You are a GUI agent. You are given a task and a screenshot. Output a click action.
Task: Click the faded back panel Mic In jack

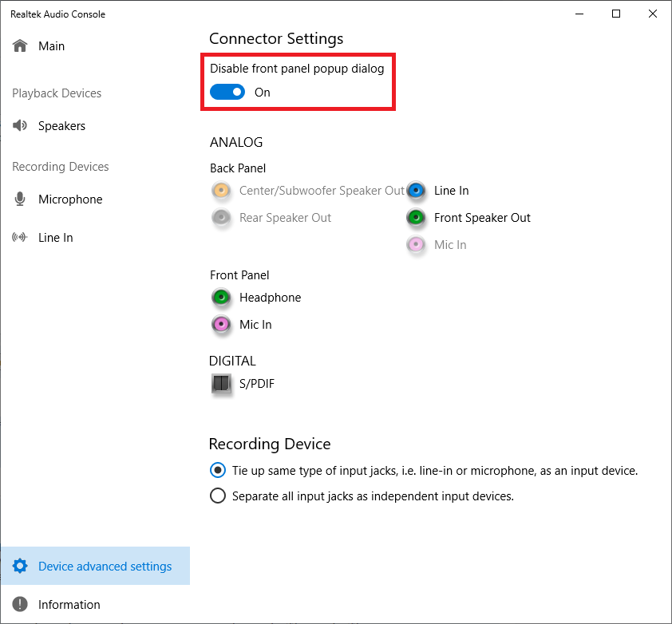[416, 245]
